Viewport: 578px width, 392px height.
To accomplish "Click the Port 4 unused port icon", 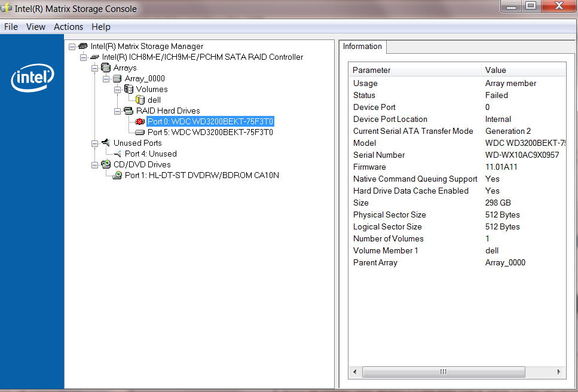I will pos(118,154).
